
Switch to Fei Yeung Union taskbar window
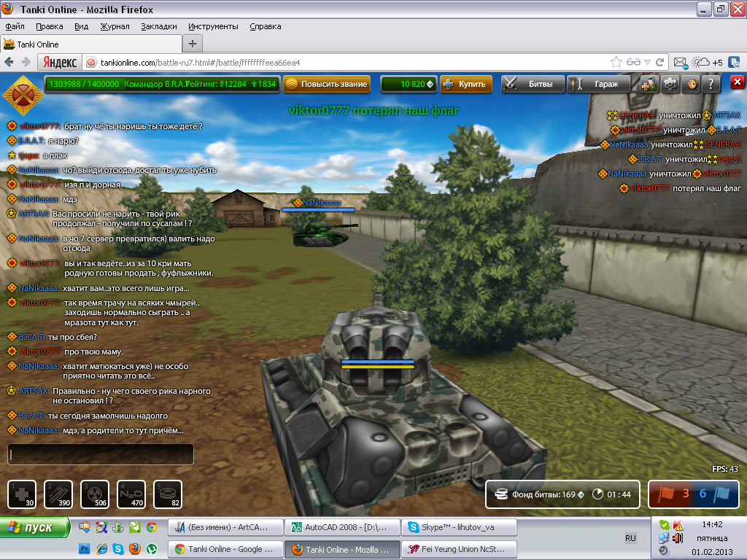tap(459, 549)
